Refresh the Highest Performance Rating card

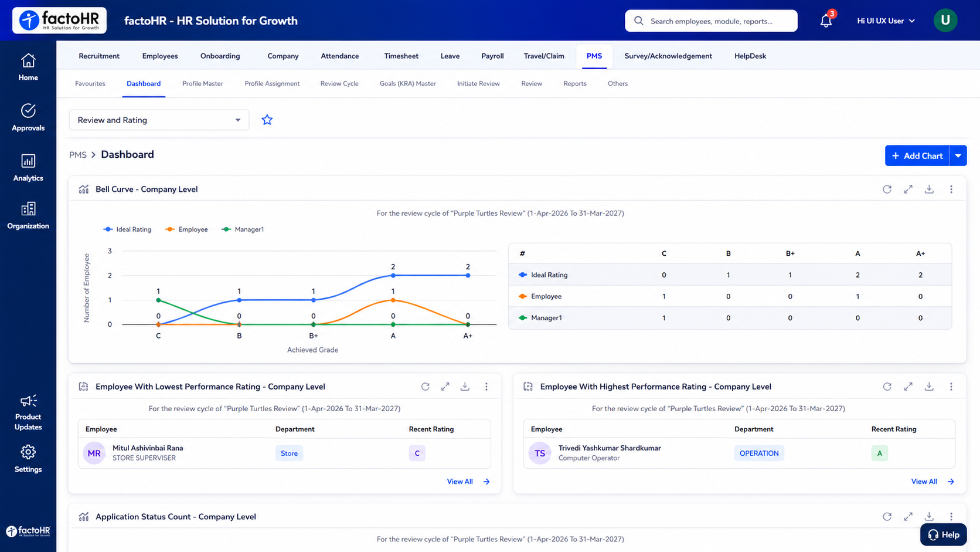pyautogui.click(x=887, y=387)
